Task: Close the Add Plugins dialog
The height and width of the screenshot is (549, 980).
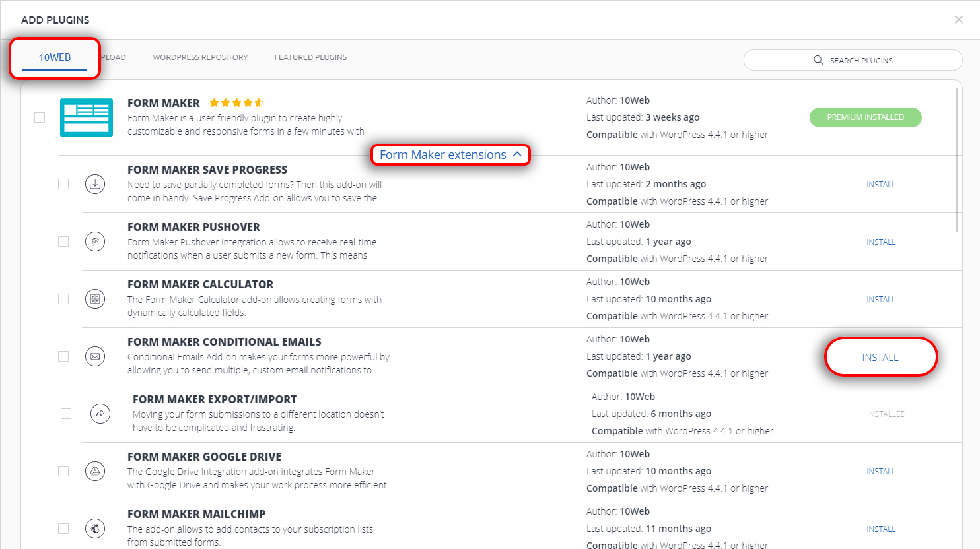Action: tap(959, 20)
